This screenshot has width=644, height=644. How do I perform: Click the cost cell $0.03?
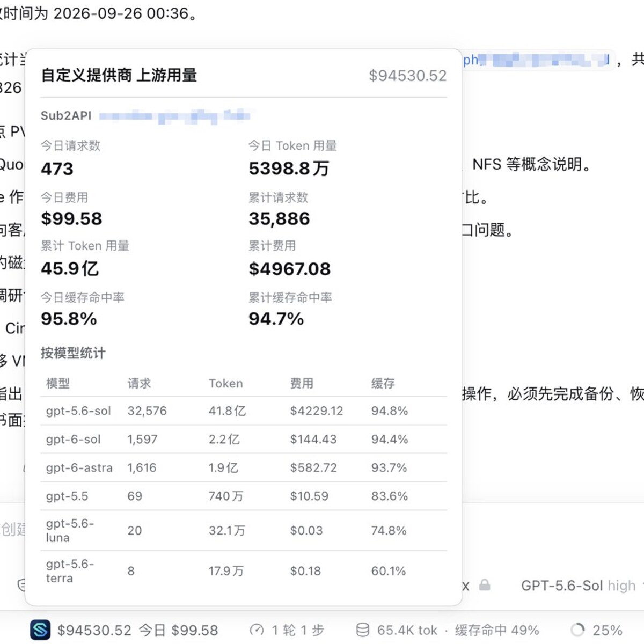coord(306,531)
